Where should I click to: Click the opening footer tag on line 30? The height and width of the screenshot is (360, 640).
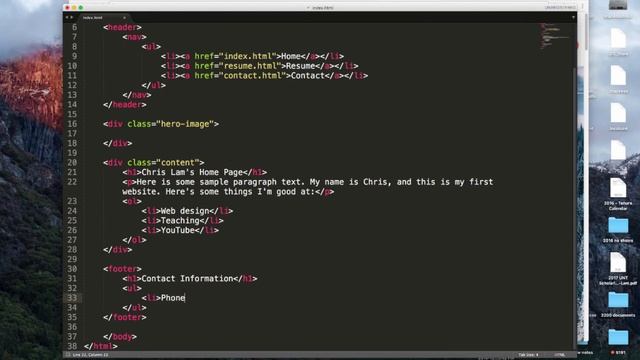pos(122,269)
